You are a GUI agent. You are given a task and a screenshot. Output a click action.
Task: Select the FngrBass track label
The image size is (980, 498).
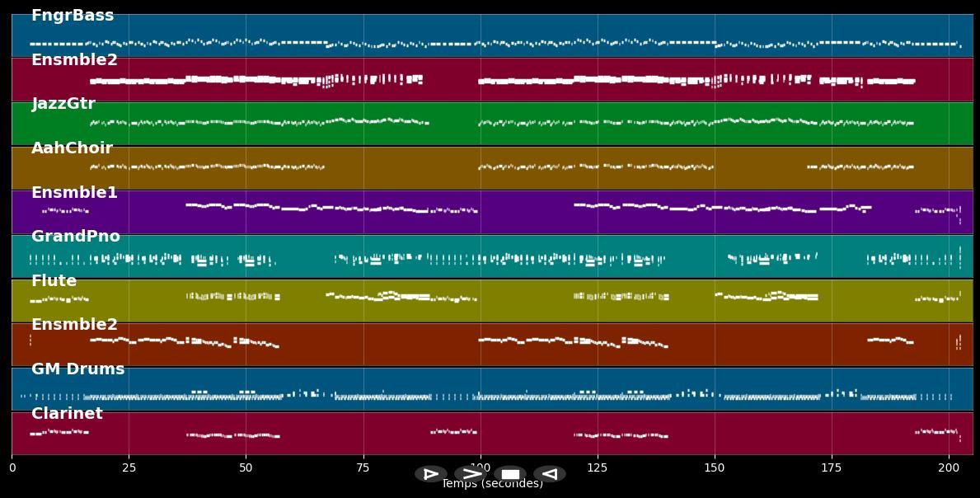coord(73,16)
